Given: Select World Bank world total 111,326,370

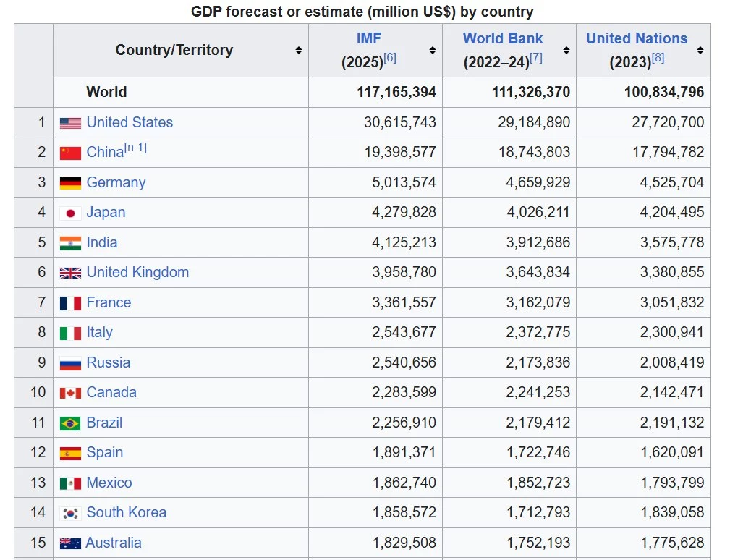Looking at the screenshot, I should point(531,92).
